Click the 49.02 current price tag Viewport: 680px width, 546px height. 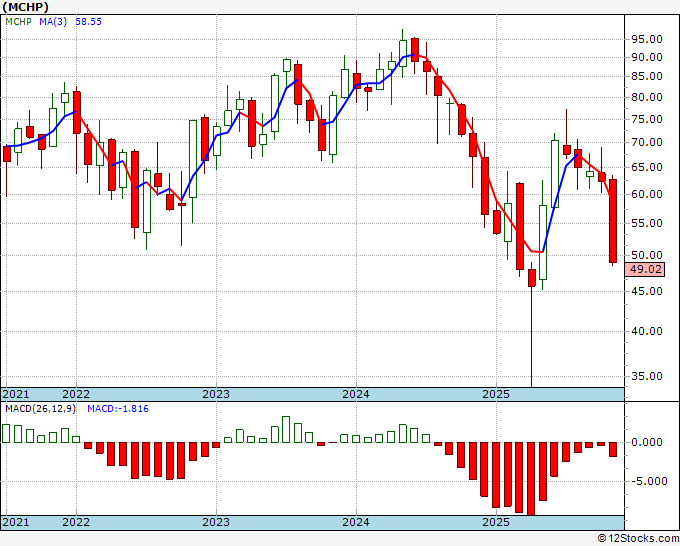click(645, 269)
